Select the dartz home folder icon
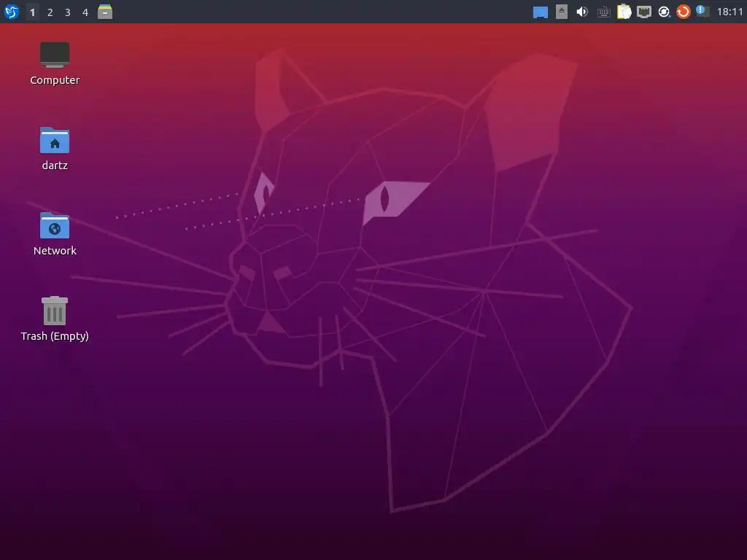The height and width of the screenshot is (560, 747). point(55,140)
